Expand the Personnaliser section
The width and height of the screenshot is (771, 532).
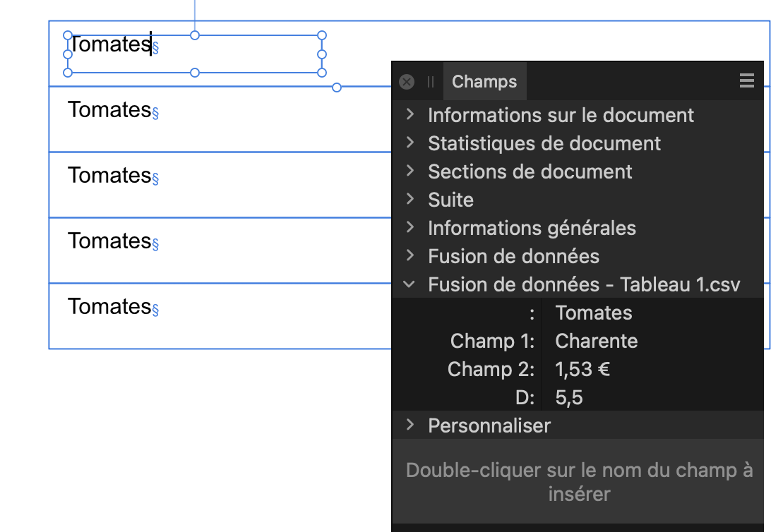click(x=410, y=425)
